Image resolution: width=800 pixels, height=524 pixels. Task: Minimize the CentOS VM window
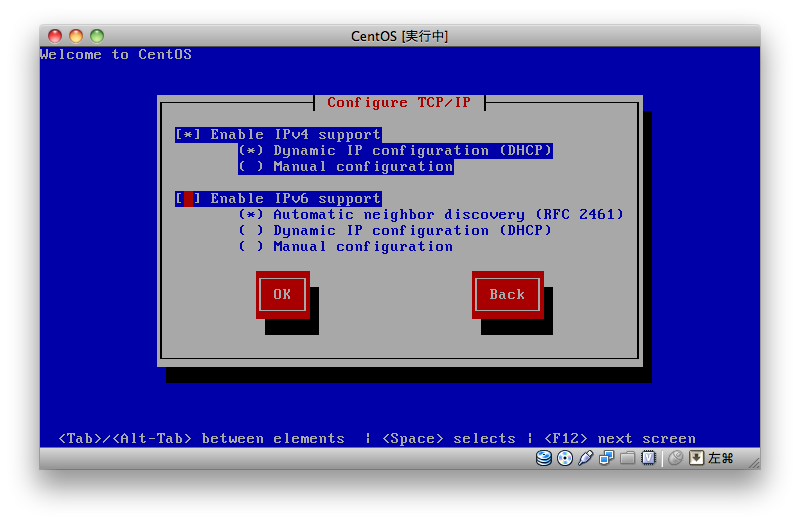point(76,36)
